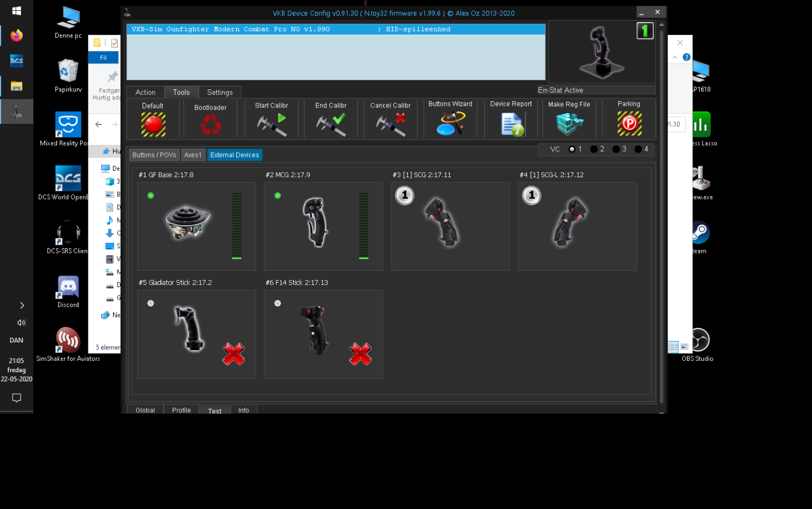Click the GF Base level indicator bar

click(x=237, y=226)
